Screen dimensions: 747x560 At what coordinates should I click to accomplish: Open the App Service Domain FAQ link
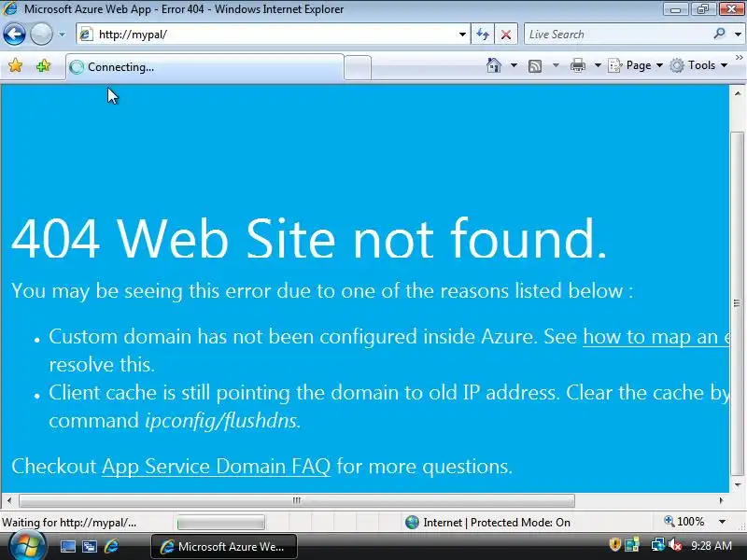(x=216, y=466)
